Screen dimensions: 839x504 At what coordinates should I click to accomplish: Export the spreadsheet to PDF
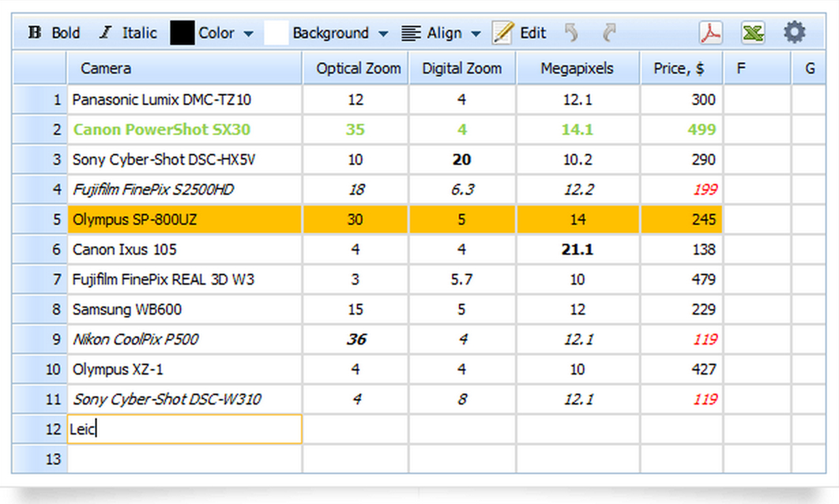point(711,33)
